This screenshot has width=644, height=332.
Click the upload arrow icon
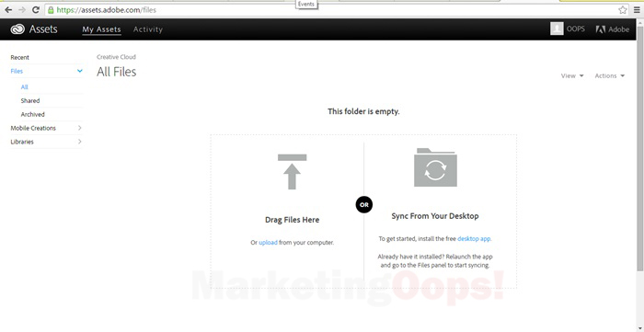tap(292, 172)
